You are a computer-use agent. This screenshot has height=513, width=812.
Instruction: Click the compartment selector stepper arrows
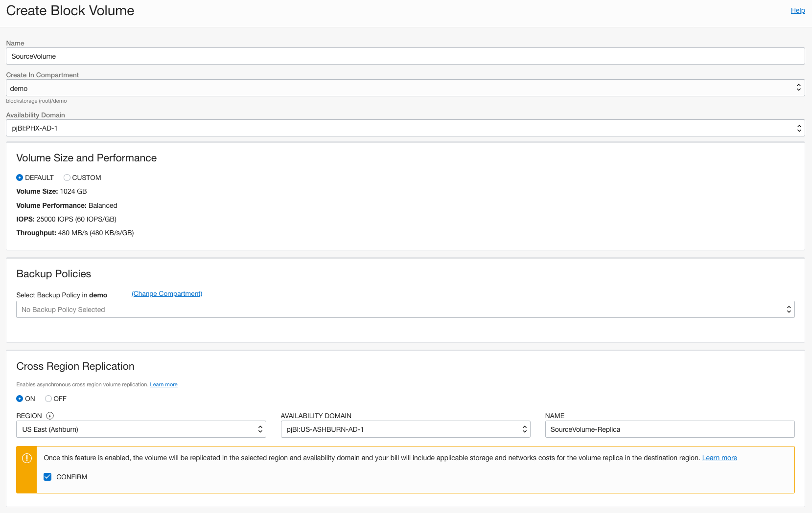point(799,88)
